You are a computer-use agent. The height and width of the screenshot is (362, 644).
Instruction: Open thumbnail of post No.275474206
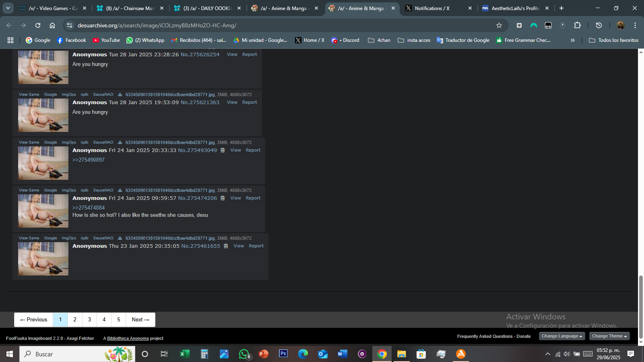43,211
